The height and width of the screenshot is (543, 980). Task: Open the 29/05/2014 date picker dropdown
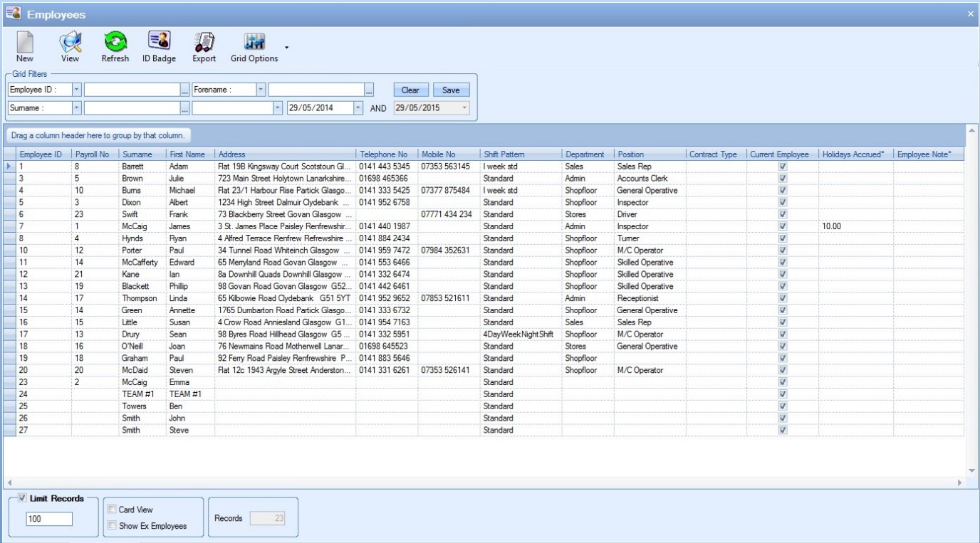click(358, 108)
